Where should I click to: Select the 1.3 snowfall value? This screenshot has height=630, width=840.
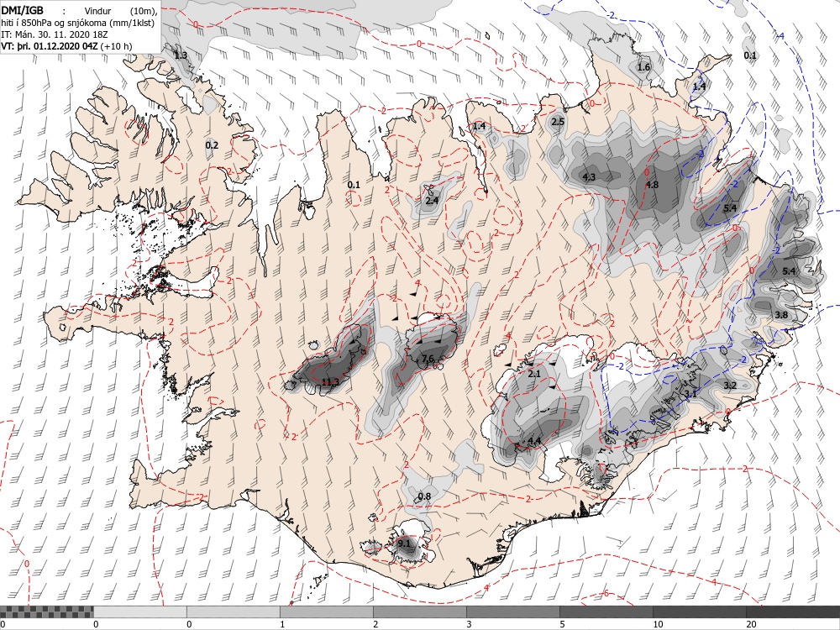click(181, 55)
